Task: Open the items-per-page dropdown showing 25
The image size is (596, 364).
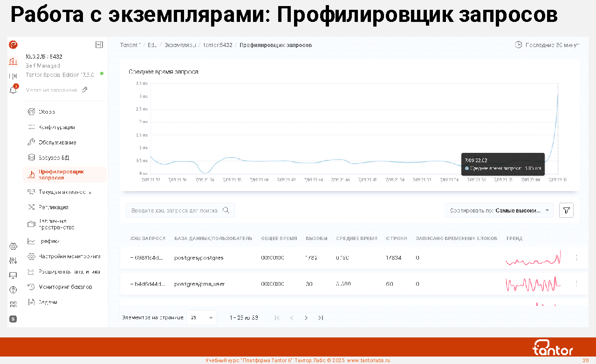Action: (x=202, y=318)
